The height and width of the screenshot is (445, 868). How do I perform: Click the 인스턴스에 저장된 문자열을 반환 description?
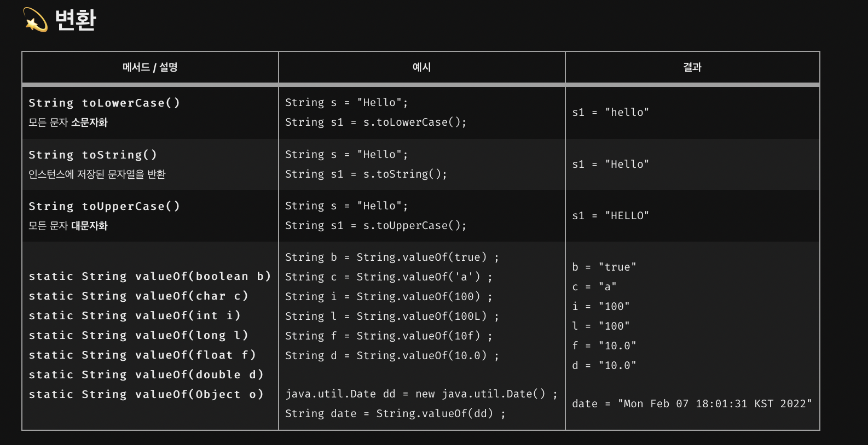(97, 174)
